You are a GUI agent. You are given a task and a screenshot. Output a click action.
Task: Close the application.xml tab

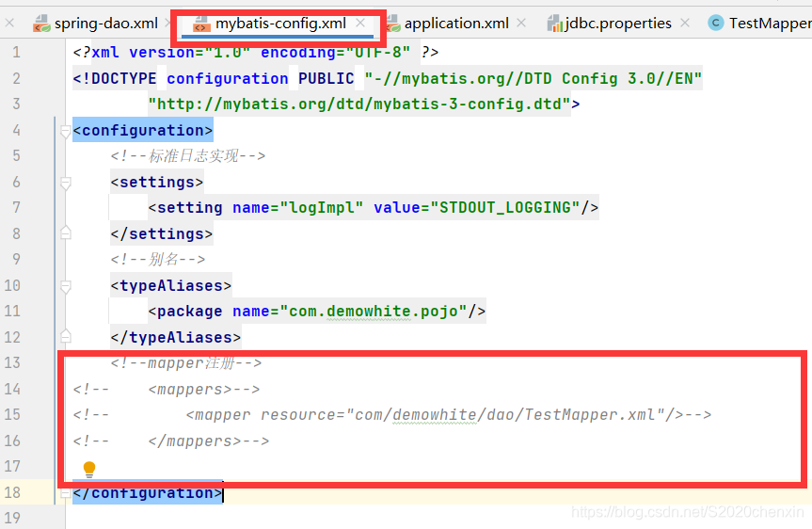(521, 23)
